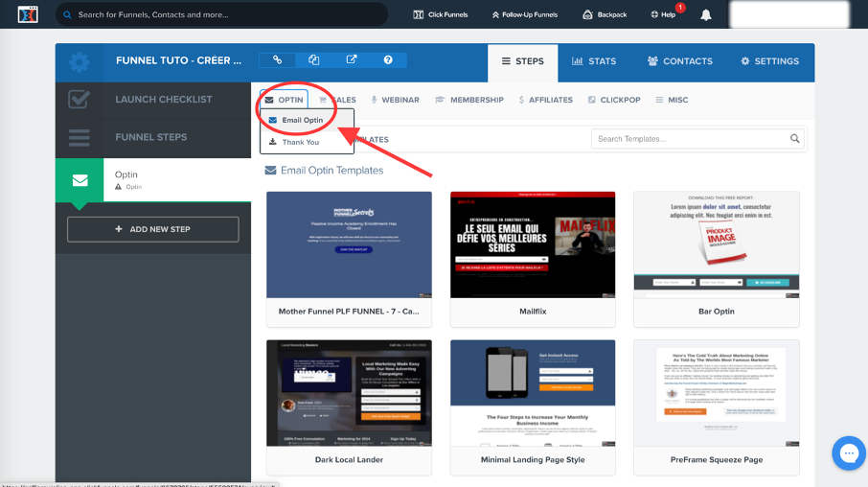Click the clone funnel icon
This screenshot has height=487, width=868.
tap(314, 59)
